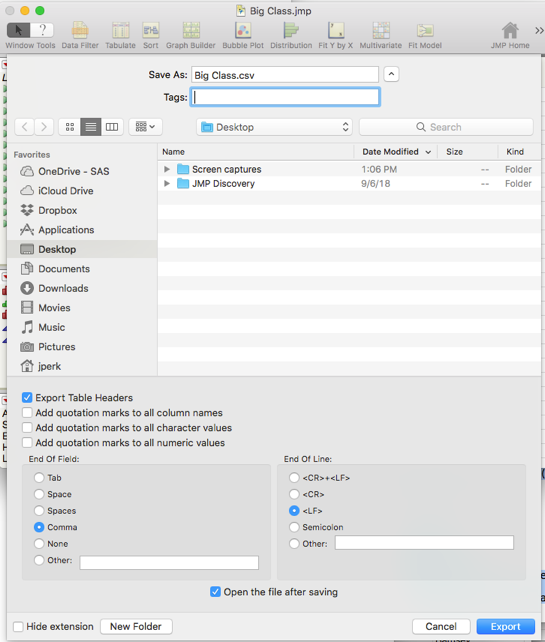Sort files by Kind column
Image resolution: width=545 pixels, height=642 pixels.
tap(519, 152)
